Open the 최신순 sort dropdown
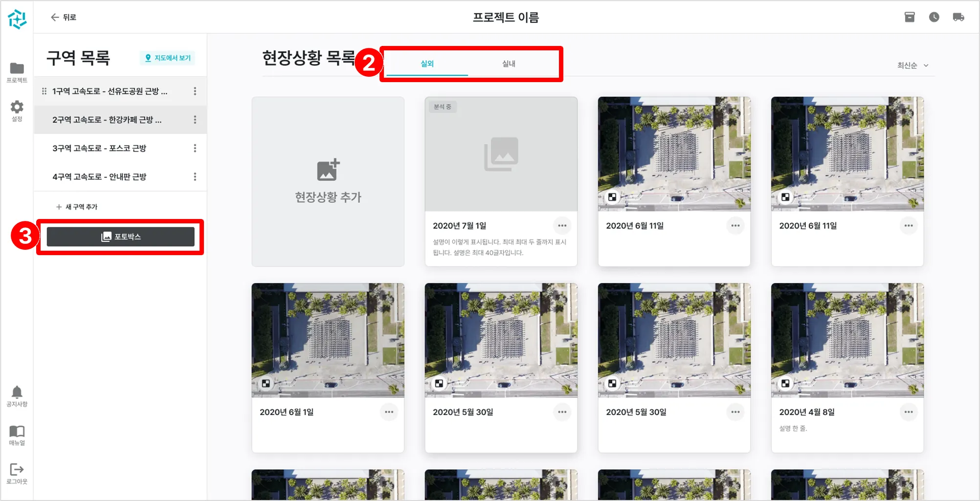980x501 pixels. tap(913, 65)
